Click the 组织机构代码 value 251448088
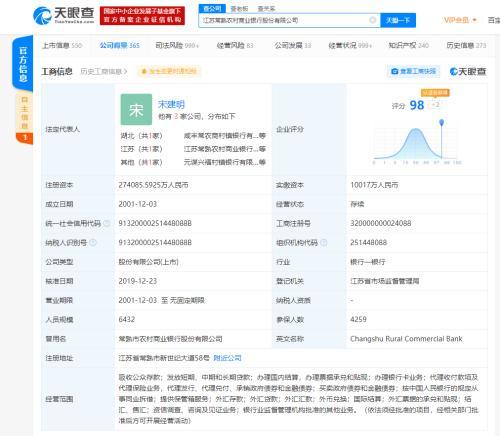This screenshot has width=500, height=436. point(369,242)
